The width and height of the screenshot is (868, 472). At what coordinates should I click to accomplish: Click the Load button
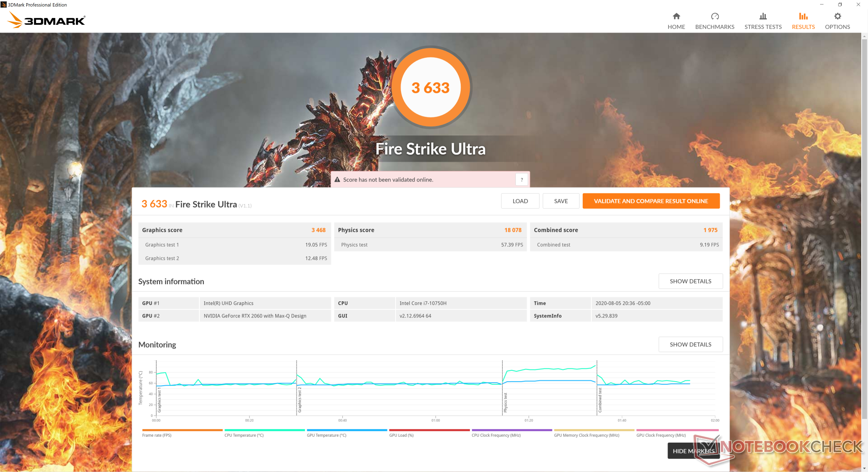click(520, 201)
